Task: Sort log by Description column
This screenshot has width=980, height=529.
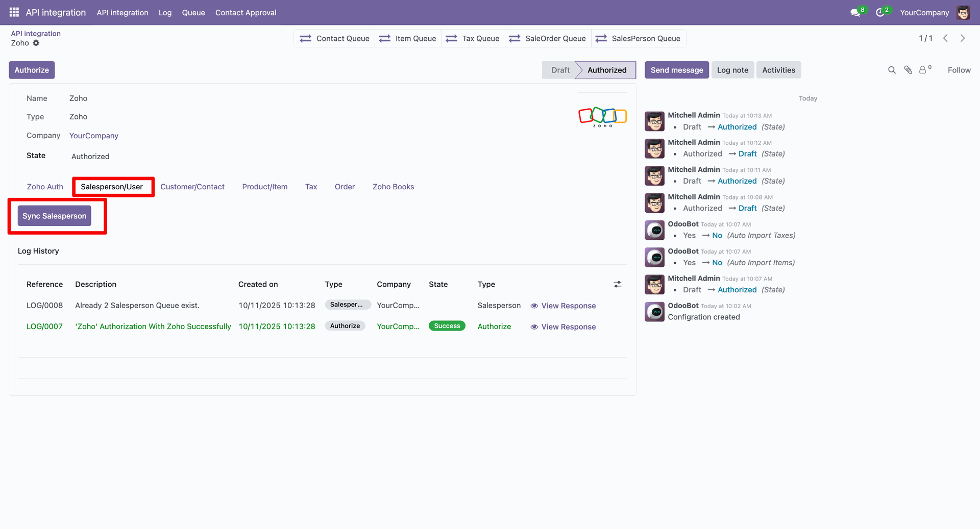Action: coord(96,284)
